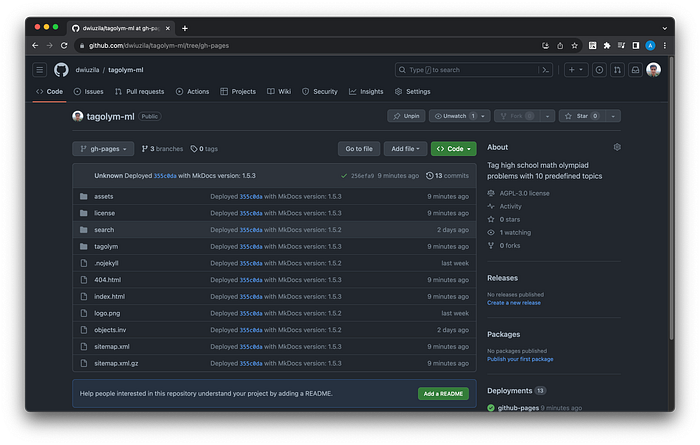Open the Add file dropdown
This screenshot has height=445, width=700.
click(405, 149)
